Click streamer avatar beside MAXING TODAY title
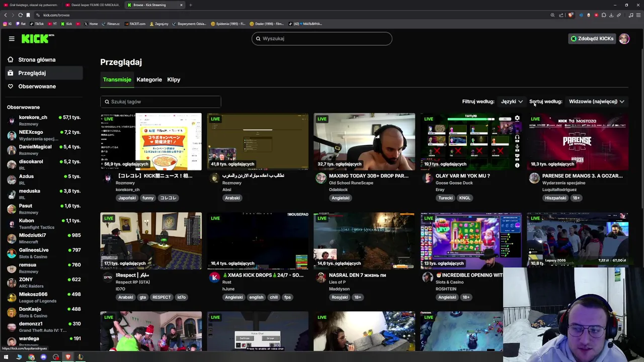 click(x=321, y=178)
